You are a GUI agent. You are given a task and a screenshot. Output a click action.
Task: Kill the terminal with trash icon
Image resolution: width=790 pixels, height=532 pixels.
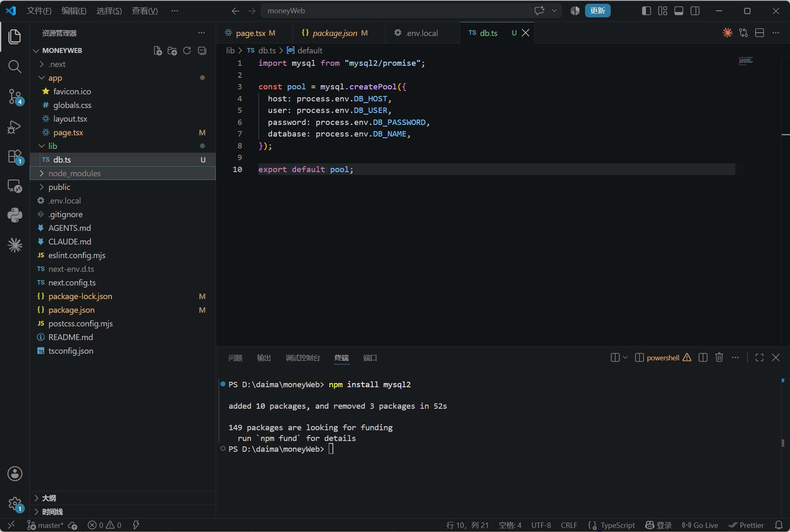(x=719, y=357)
